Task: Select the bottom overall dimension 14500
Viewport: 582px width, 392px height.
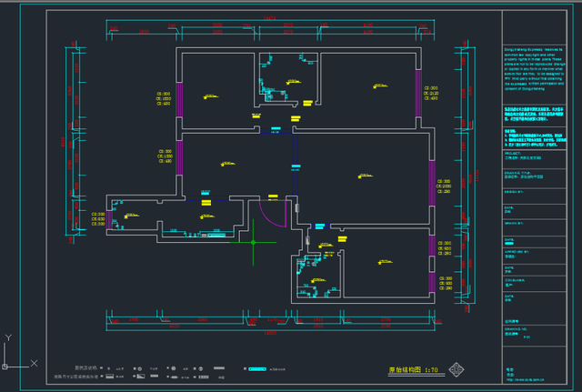Action: [270, 333]
